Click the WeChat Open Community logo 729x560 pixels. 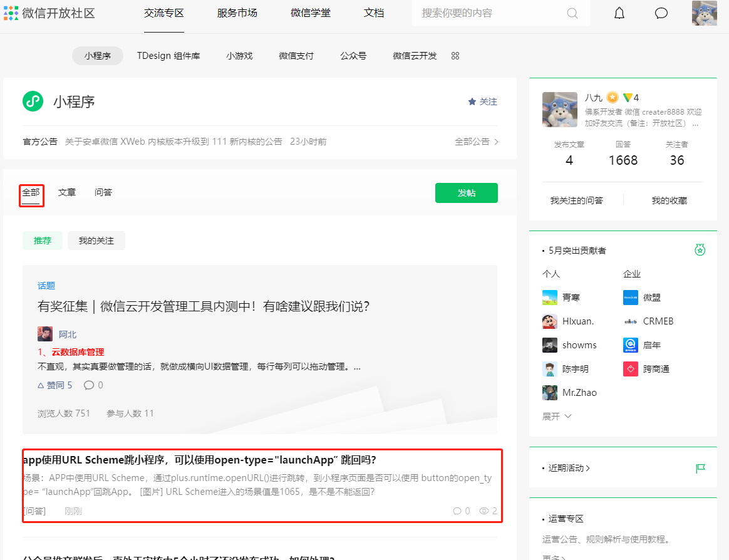click(49, 13)
